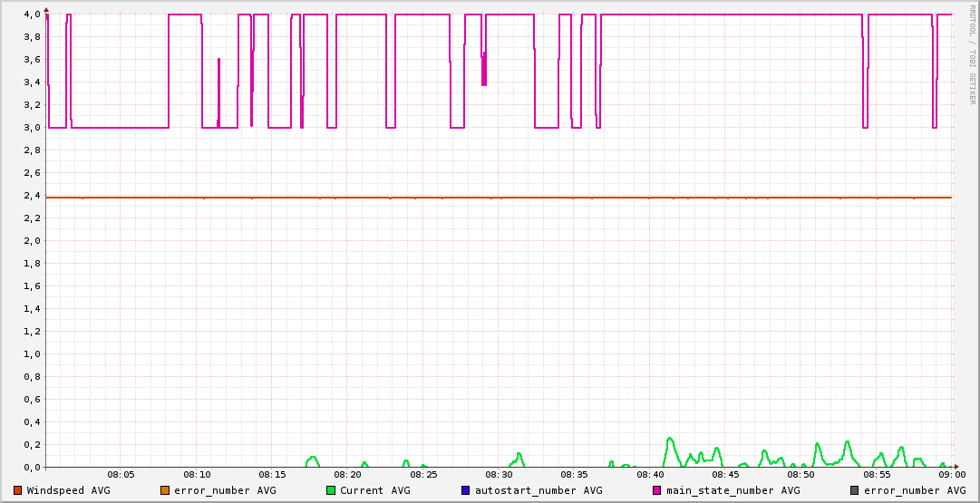Click the 1,0 label on y-axis
Image resolution: width=980 pixels, height=503 pixels.
[x=33, y=354]
